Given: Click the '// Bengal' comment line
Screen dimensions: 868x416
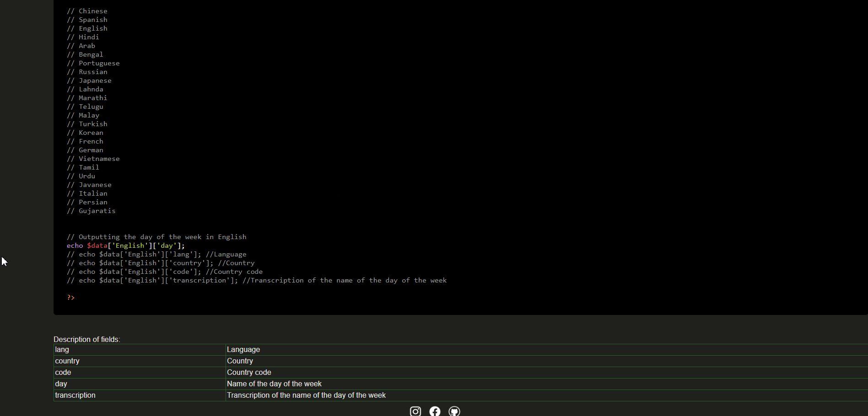Looking at the screenshot, I should [x=85, y=54].
